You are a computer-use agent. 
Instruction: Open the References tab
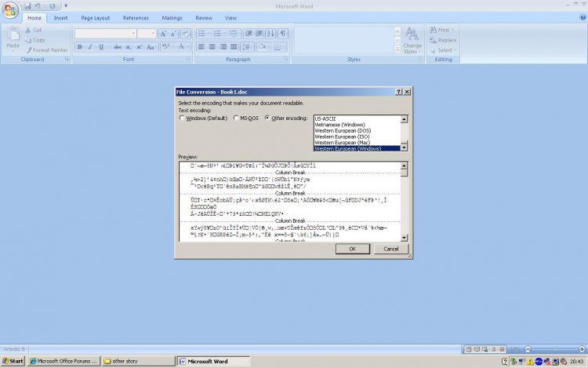(x=136, y=18)
